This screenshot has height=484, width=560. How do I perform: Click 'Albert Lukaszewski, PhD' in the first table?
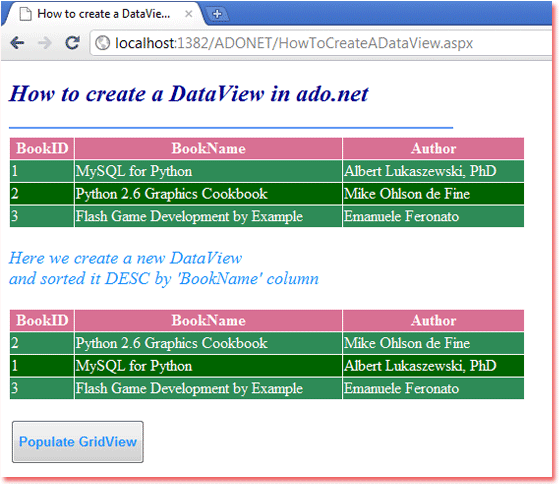pos(420,171)
